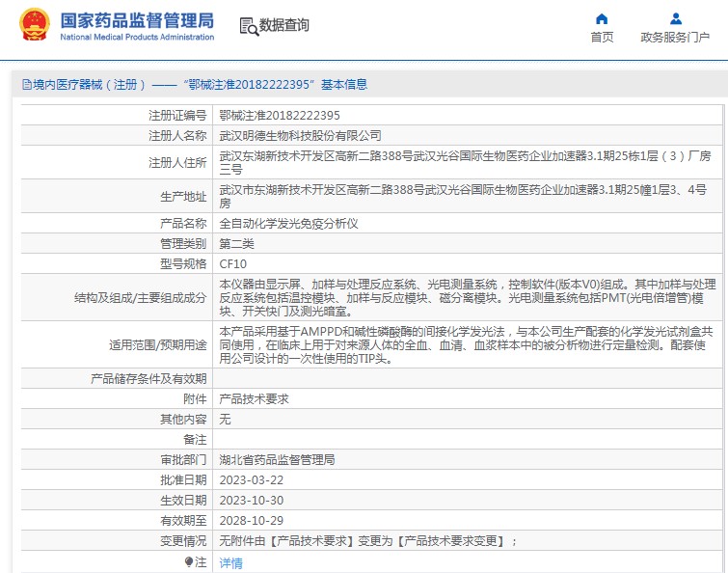Click the 注册人住所 address value
728x573 pixels.
click(465, 162)
